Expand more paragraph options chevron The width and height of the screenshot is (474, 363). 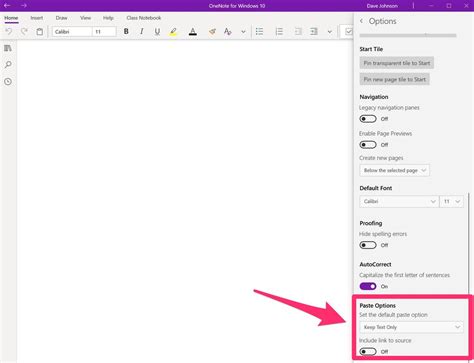pos(329,32)
